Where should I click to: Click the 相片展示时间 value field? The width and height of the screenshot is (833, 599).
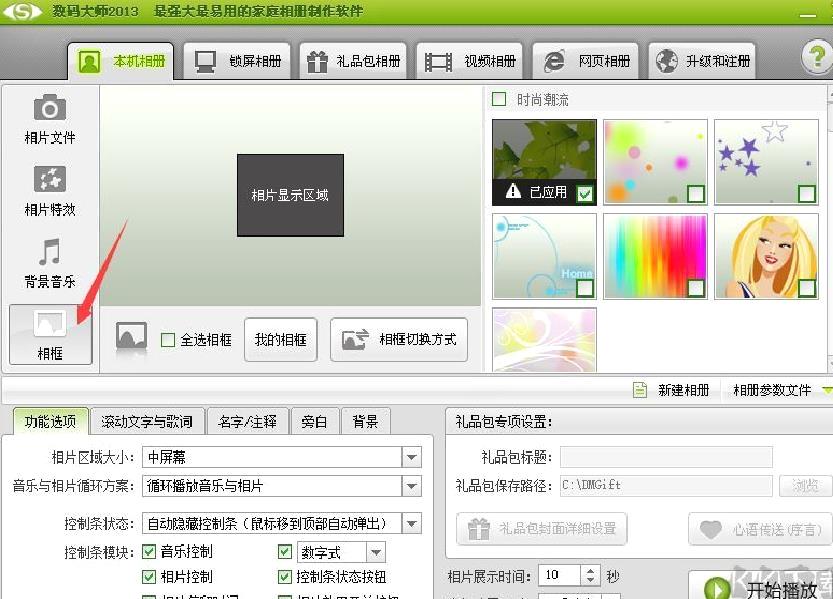point(560,576)
